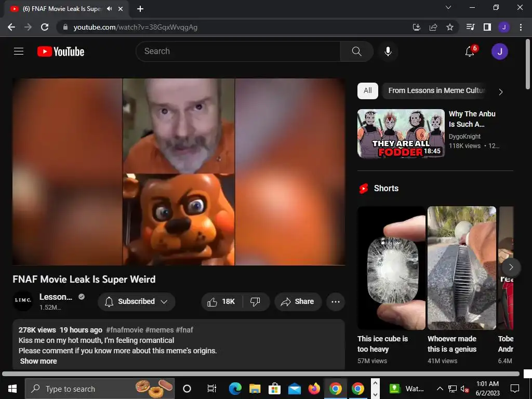This screenshot has height=399, width=532.
Task: Share this page from the address bar
Action: click(433, 27)
